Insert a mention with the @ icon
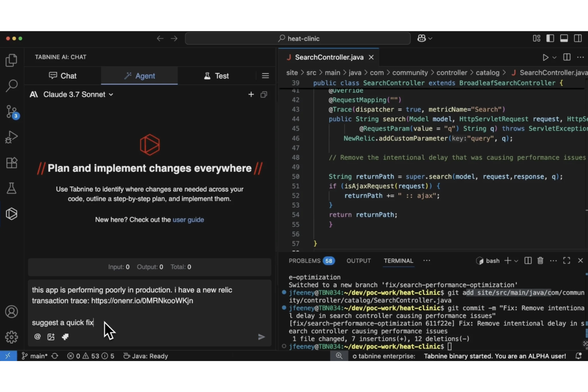This screenshot has height=392, width=588. tap(37, 337)
